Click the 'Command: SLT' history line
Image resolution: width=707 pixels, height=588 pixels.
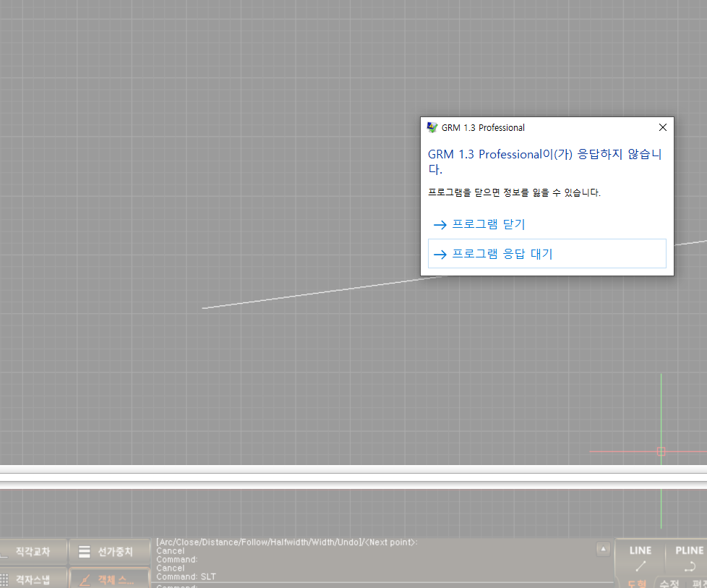click(x=187, y=576)
